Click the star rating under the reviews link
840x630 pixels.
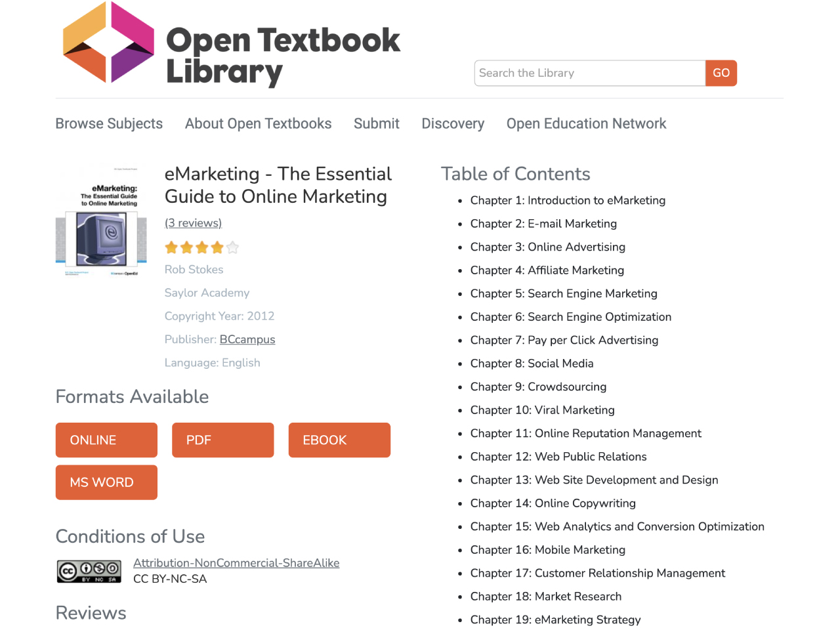point(201,247)
